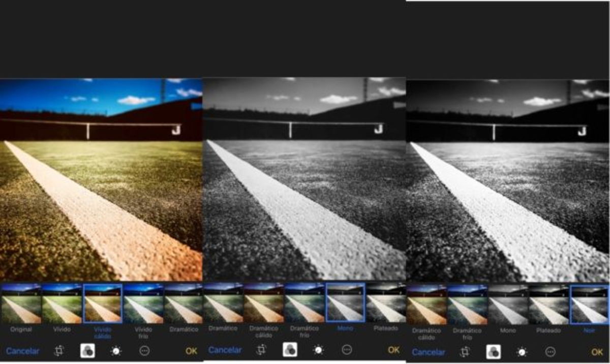The image size is (610, 364).
Task: Tap the highlighted filters icon in the right screen
Action: (494, 352)
